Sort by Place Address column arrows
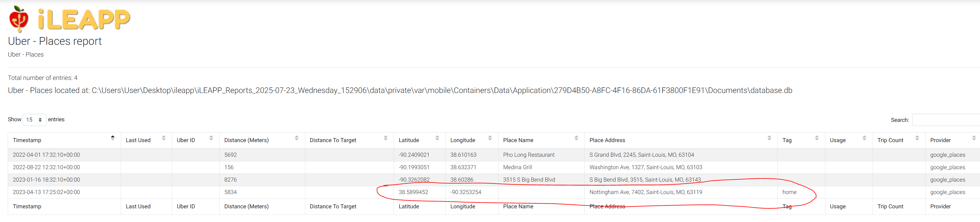Viewport: 980px width, 222px height. click(x=769, y=138)
